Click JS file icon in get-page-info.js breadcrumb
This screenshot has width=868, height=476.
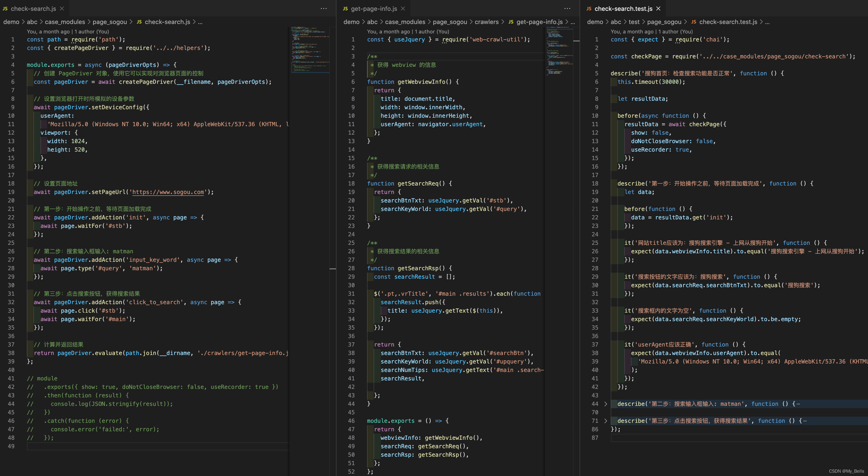pos(511,22)
